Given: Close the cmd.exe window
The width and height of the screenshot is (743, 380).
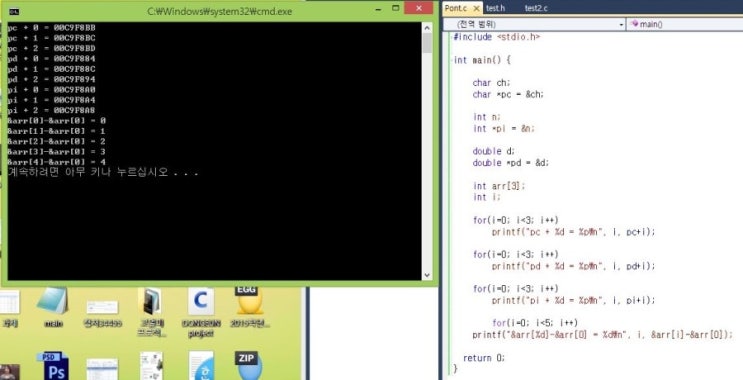Looking at the screenshot, I should coord(419,8).
